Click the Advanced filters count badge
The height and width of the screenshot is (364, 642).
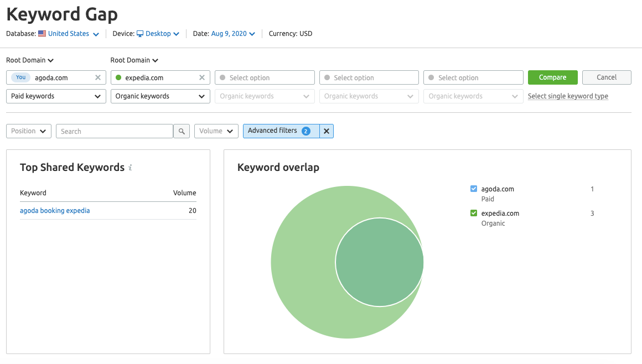tap(306, 131)
